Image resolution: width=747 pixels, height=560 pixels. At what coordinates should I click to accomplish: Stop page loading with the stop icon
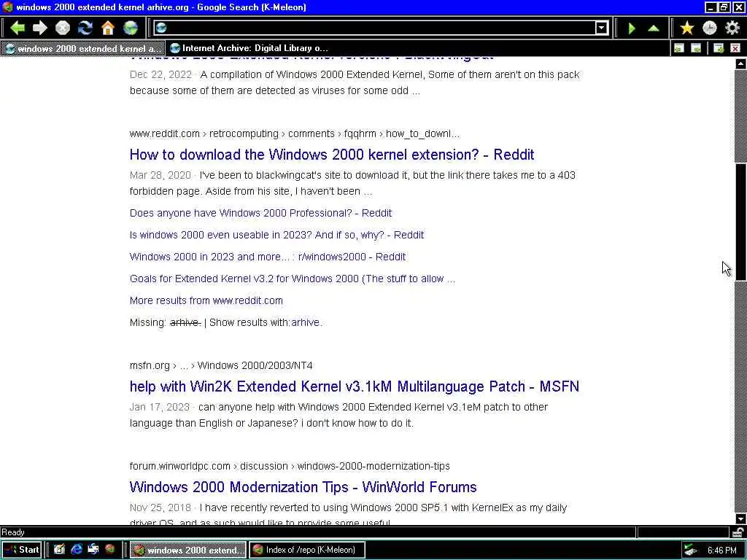point(63,28)
